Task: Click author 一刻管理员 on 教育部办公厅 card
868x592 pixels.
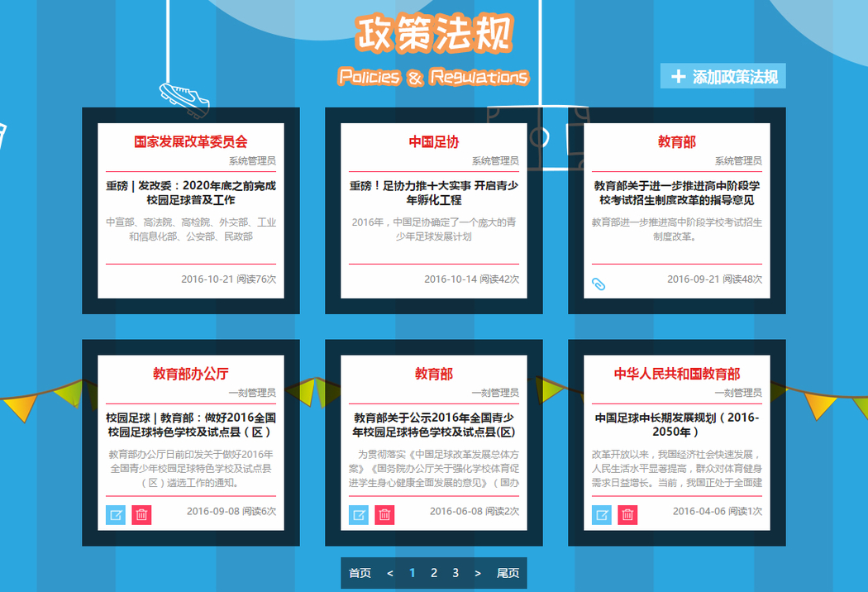Action: point(252,393)
